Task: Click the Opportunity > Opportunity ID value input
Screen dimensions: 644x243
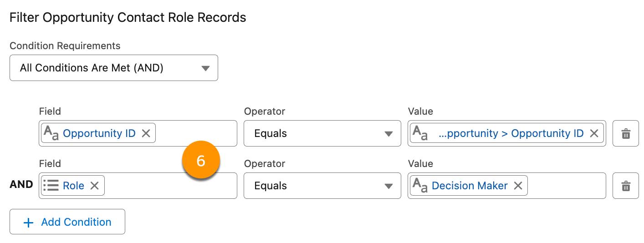Action: 506,133
